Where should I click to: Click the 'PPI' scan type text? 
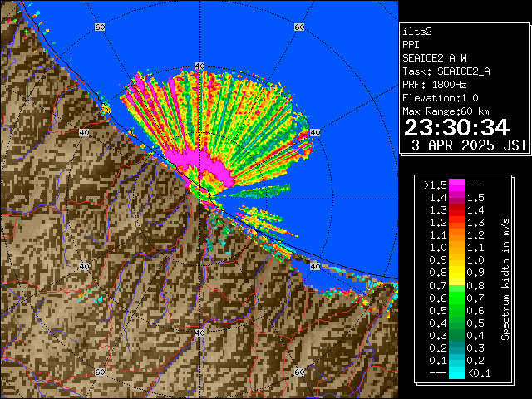point(411,45)
